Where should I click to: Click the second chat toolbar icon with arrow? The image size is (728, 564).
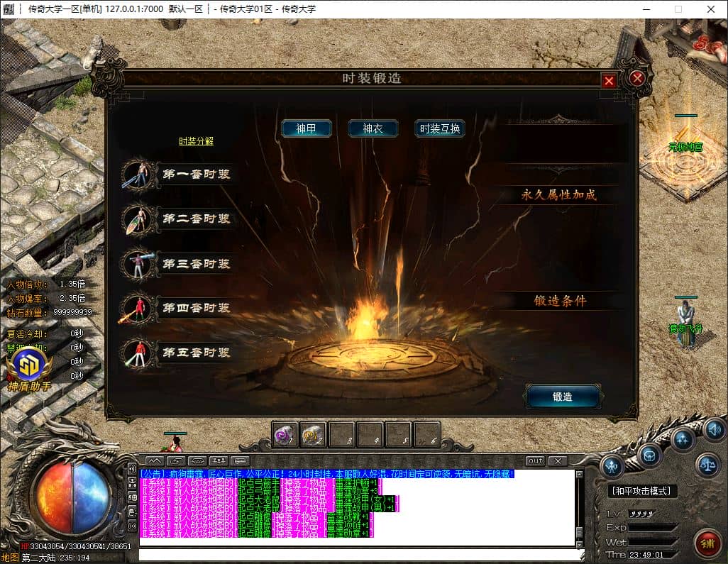point(177,461)
